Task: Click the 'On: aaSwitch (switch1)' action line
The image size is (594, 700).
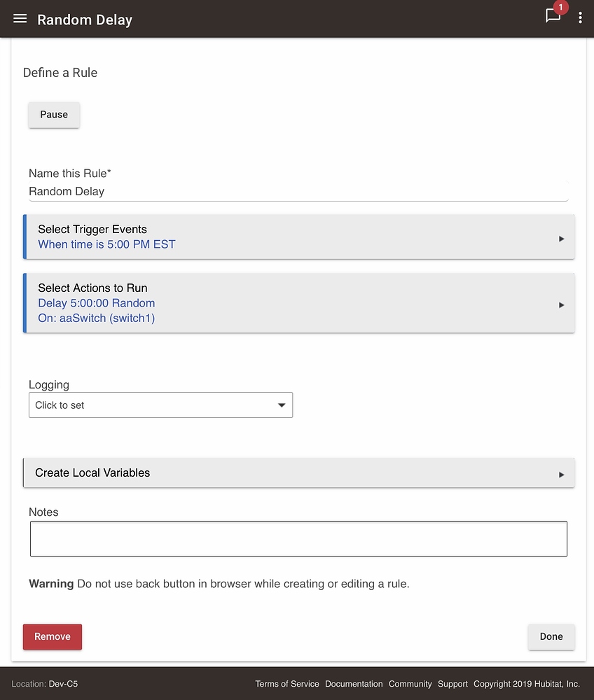Action: 97,318
